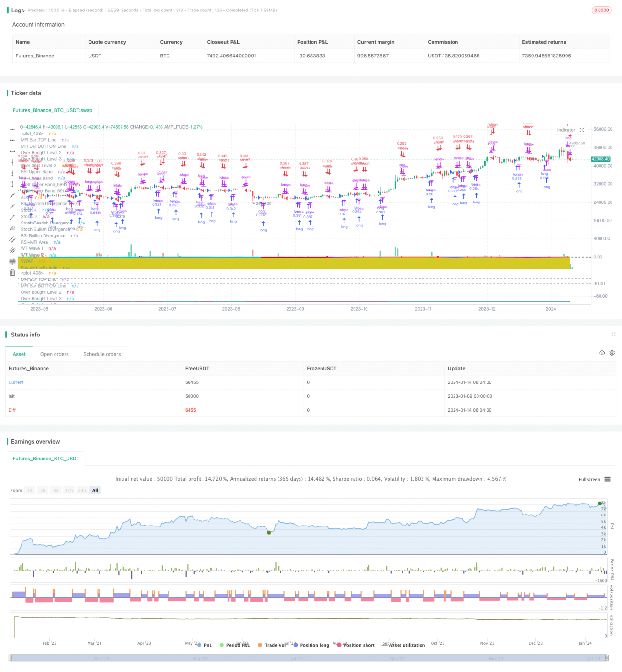Delete drawings with the trash icon
The width and height of the screenshot is (622, 672).
pyautogui.click(x=12, y=272)
